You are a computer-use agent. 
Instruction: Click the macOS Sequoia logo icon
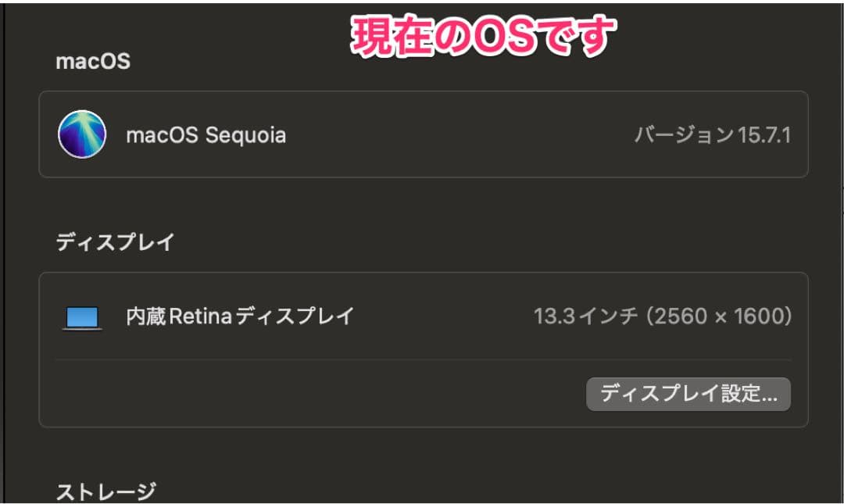pos(82,134)
